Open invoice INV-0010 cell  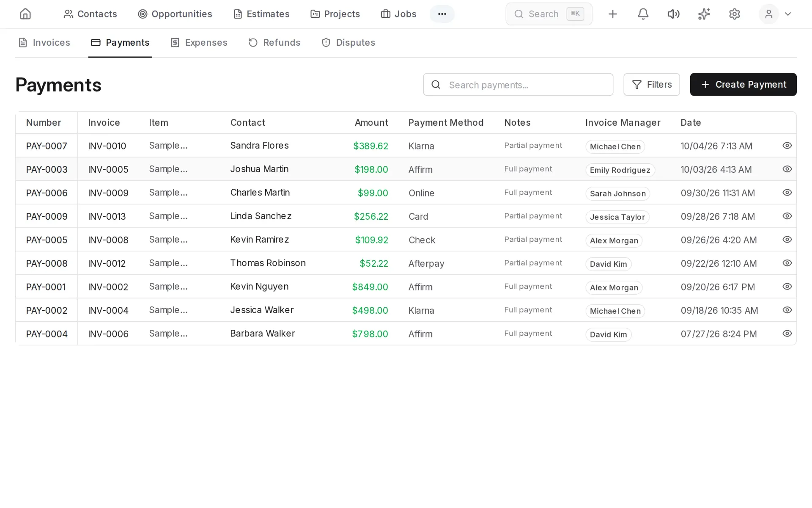[107, 146]
